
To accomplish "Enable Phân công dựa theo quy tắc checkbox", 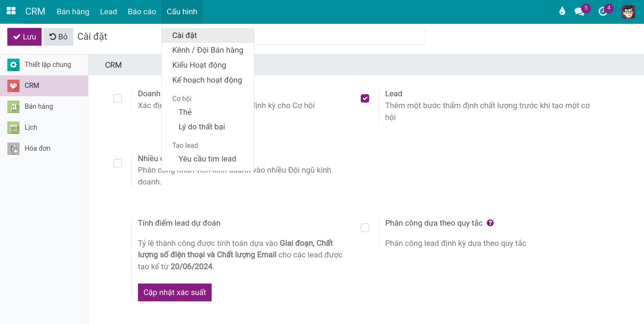I will point(365,228).
